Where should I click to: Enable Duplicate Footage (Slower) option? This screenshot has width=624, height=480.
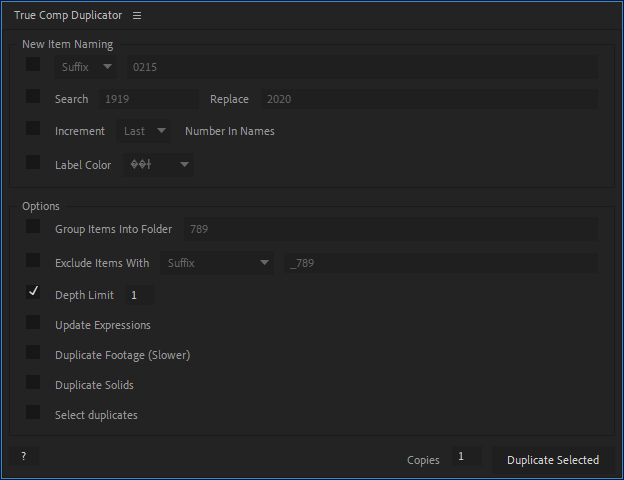[33, 352]
